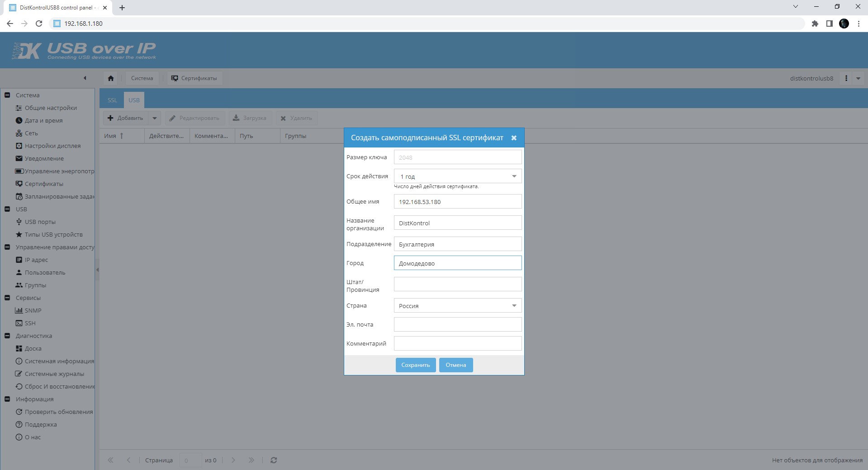Open Добавить split-button arrow menu
This screenshot has height=470, width=868.
click(x=155, y=118)
